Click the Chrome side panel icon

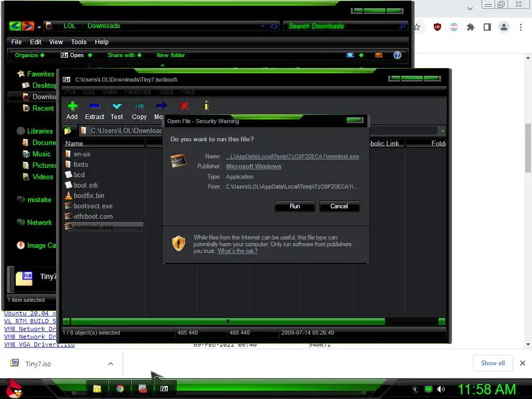click(x=487, y=27)
